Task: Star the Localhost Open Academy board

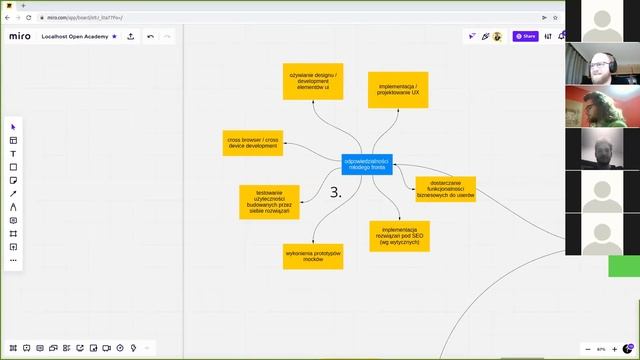Action: tap(114, 36)
